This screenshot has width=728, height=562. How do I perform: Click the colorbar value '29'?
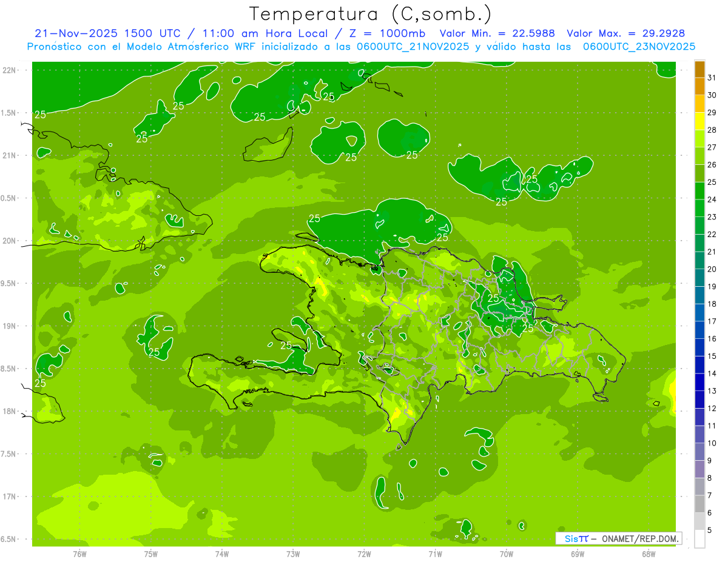pos(712,112)
